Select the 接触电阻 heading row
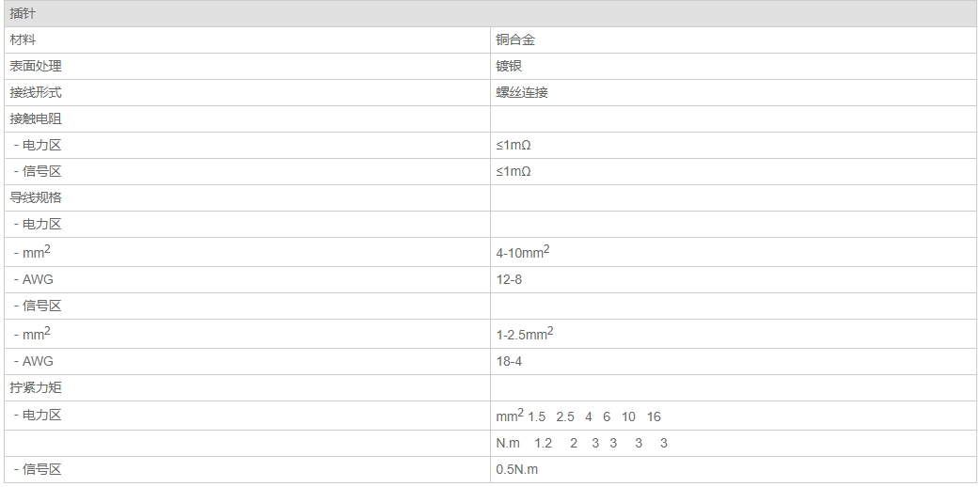980x487 pixels. pyautogui.click(x=36, y=119)
